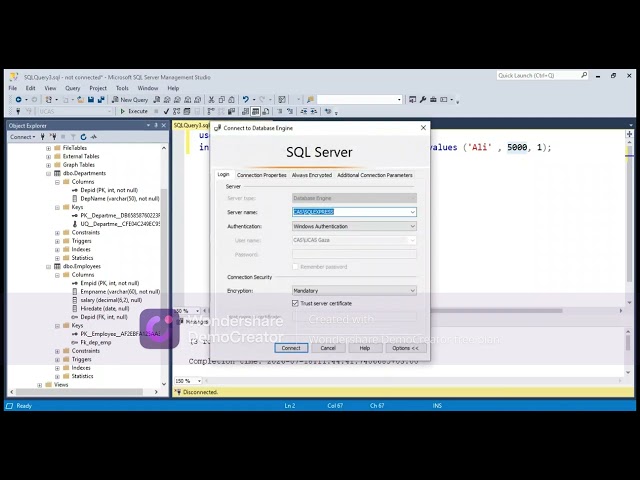This screenshot has height=480, width=640.
Task: Toggle Results to Grid output mode
Action: [256, 111]
